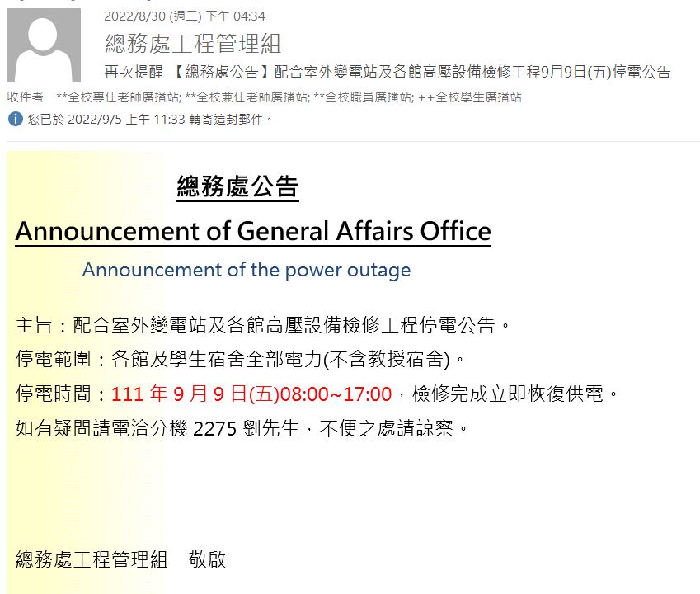
Task: Open sender name 總務處工程管理組
Action: tap(193, 44)
